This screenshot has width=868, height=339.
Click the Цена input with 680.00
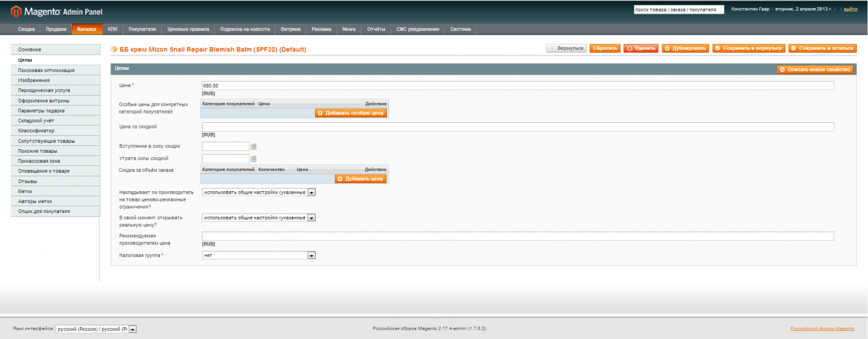click(x=518, y=86)
